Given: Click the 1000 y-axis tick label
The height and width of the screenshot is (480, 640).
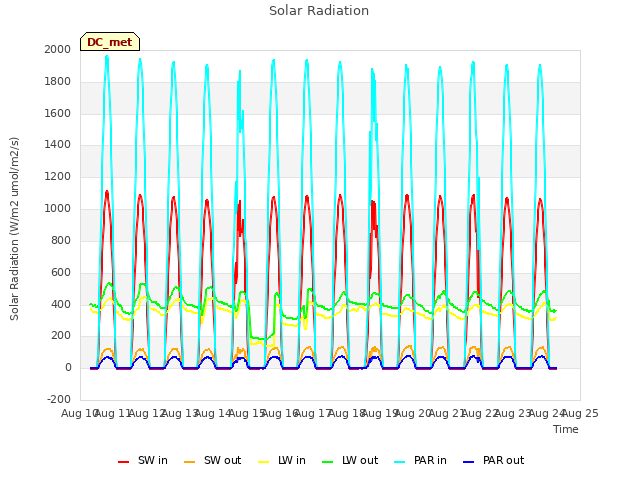Looking at the screenshot, I should point(58,208).
